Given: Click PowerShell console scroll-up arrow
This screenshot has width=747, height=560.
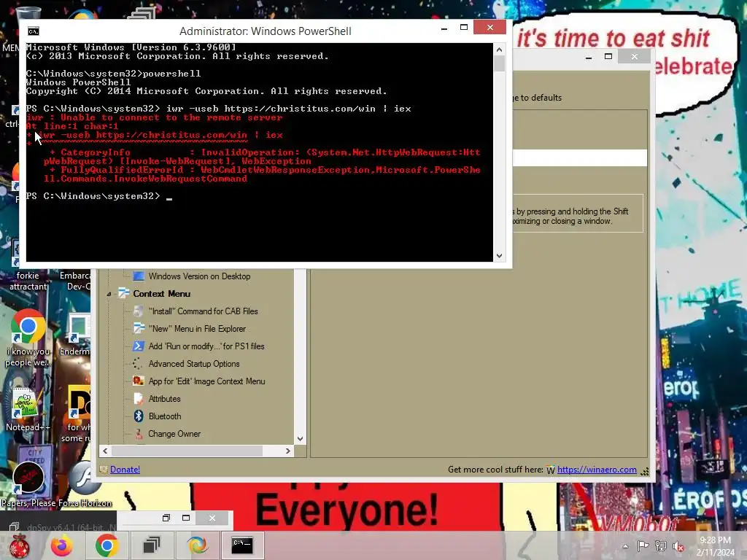Looking at the screenshot, I should [499, 50].
